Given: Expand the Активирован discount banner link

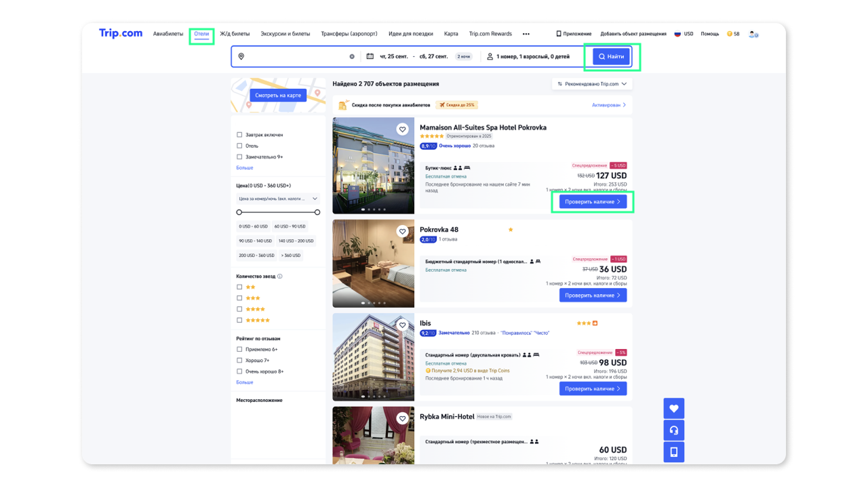Looking at the screenshot, I should 609,105.
